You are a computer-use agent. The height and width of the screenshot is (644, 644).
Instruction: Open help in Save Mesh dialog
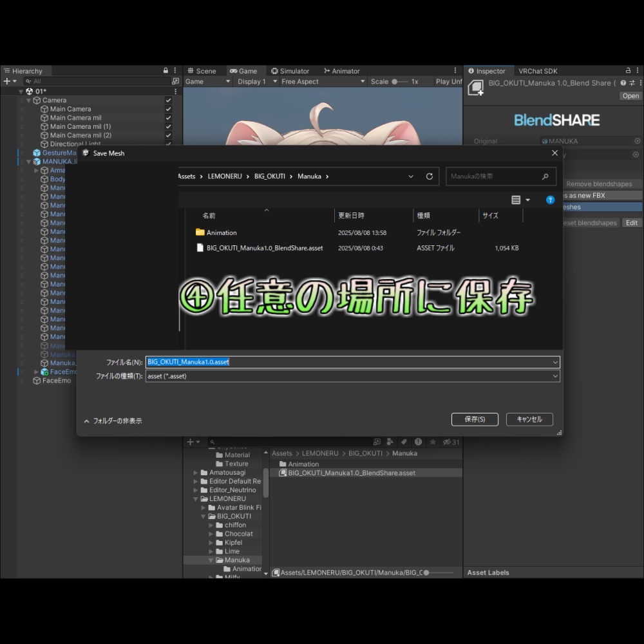[551, 200]
